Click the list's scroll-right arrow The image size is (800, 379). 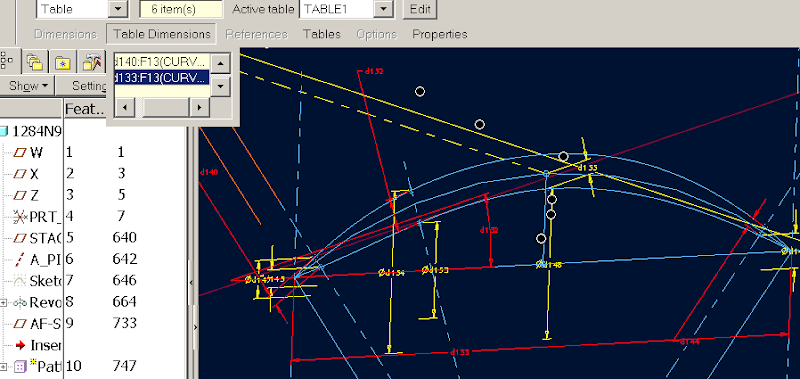point(199,107)
